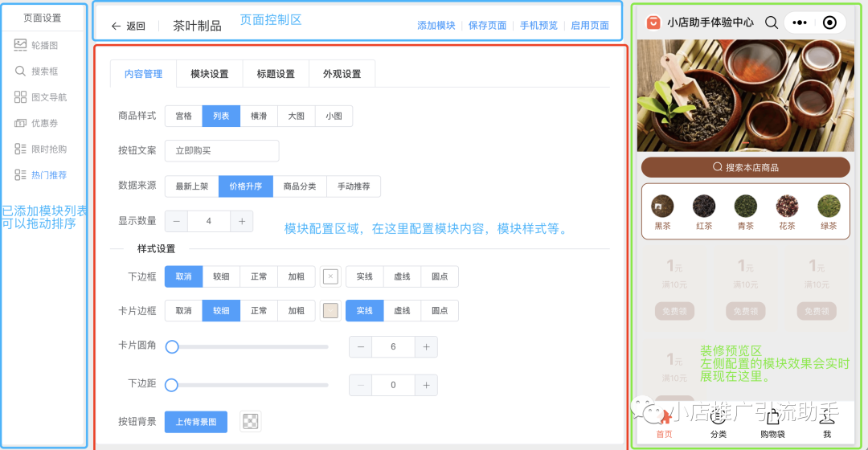Viewport: 868px width, 450px height.
Task: Open transparent checker swatch beside 上传背景图
Action: coord(250,422)
